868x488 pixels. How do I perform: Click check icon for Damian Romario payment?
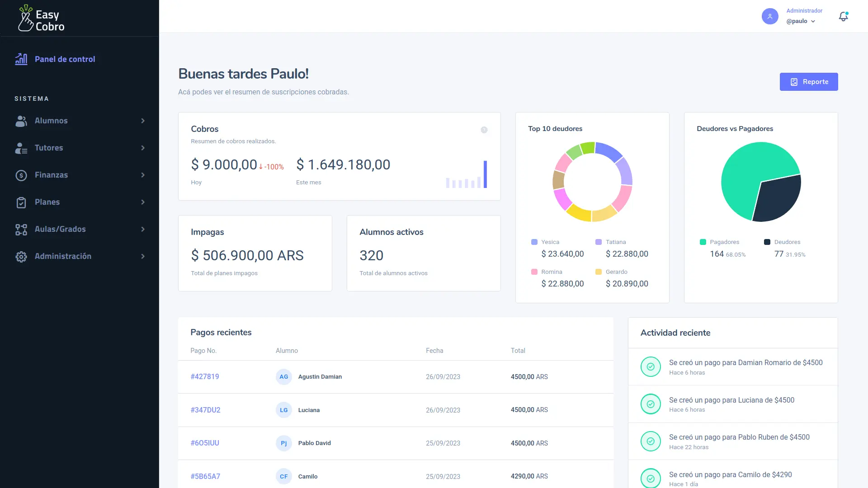point(651,367)
